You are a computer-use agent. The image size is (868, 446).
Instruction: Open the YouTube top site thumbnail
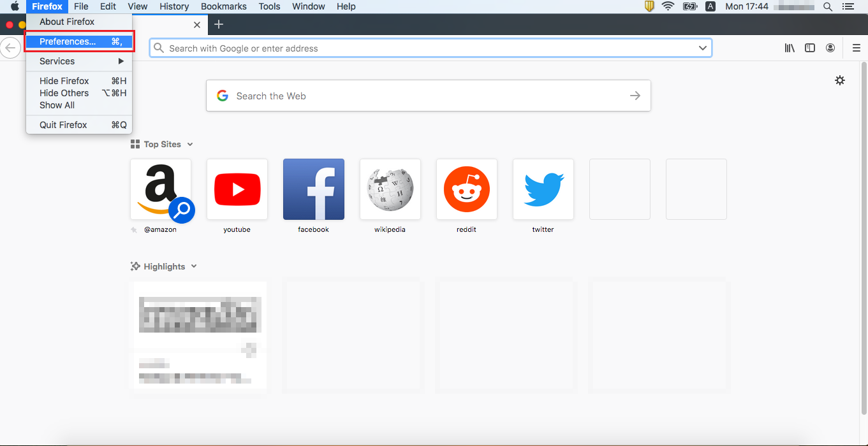(x=237, y=189)
